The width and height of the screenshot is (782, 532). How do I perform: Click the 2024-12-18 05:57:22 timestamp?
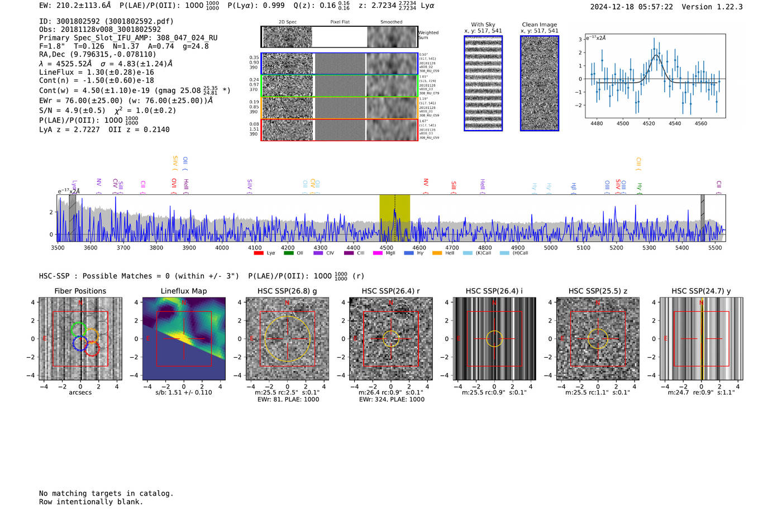(632, 7)
